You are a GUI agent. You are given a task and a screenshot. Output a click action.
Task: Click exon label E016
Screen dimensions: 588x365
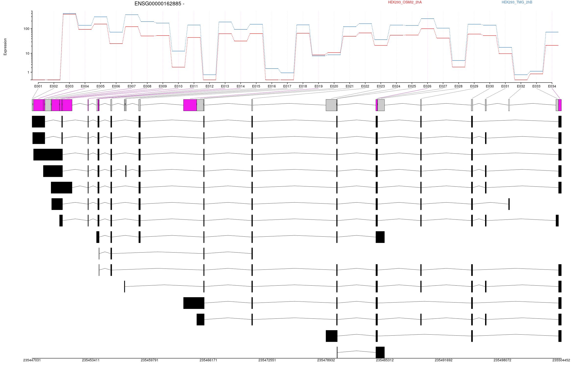coord(272,86)
